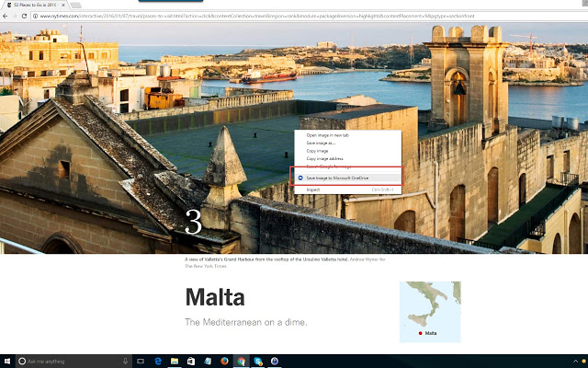Image resolution: width=588 pixels, height=368 pixels.
Task: Open File Explorer from the taskbar
Action: (x=175, y=362)
